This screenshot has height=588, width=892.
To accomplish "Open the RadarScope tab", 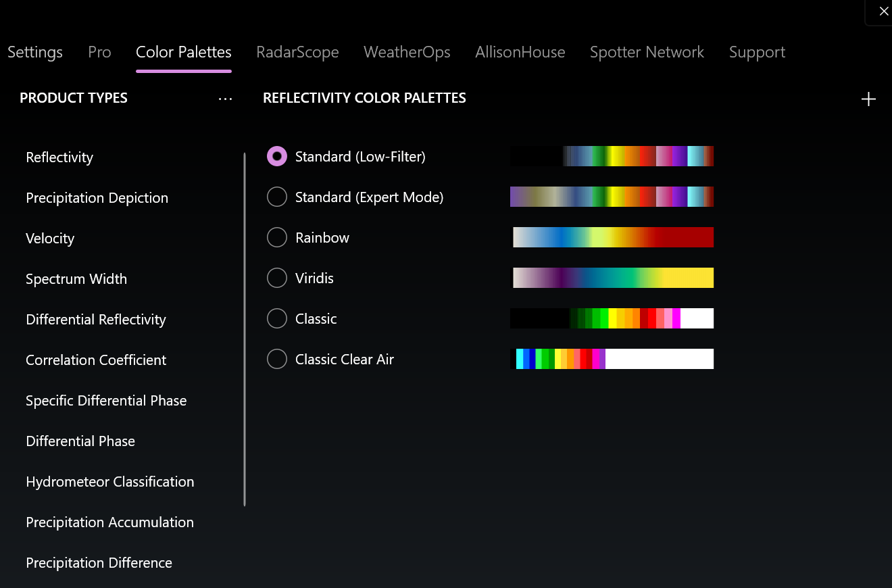I will (x=297, y=52).
